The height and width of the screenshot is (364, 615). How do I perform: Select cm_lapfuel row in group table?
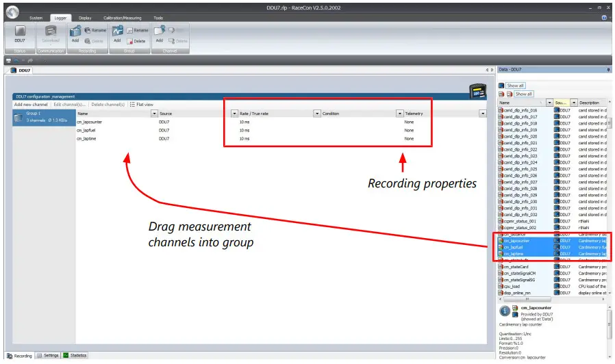click(x=281, y=131)
